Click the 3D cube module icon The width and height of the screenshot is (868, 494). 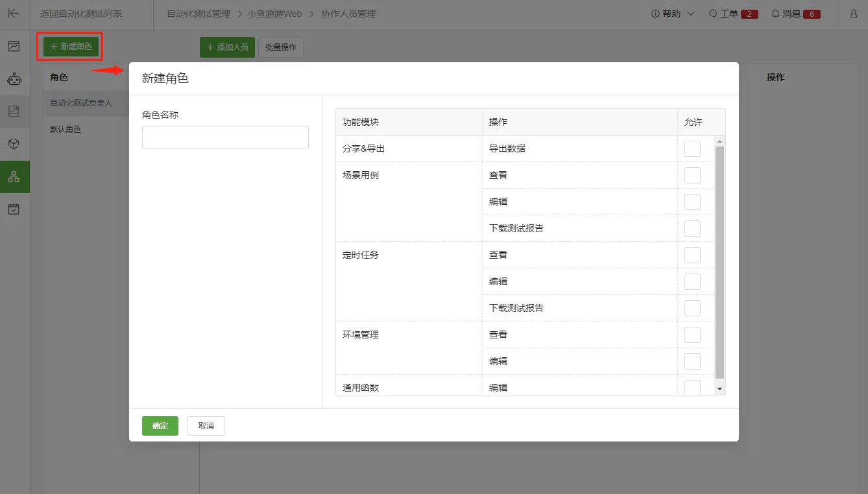pos(14,143)
